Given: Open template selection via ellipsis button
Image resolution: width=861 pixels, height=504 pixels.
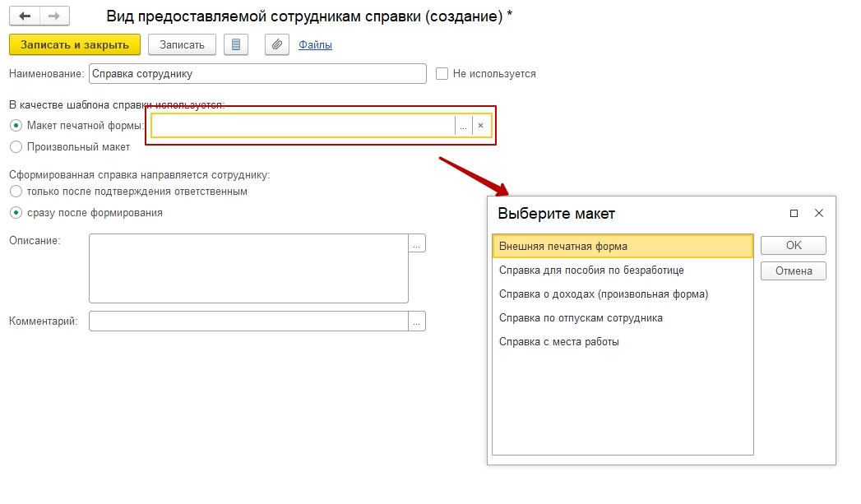Looking at the screenshot, I should (463, 126).
